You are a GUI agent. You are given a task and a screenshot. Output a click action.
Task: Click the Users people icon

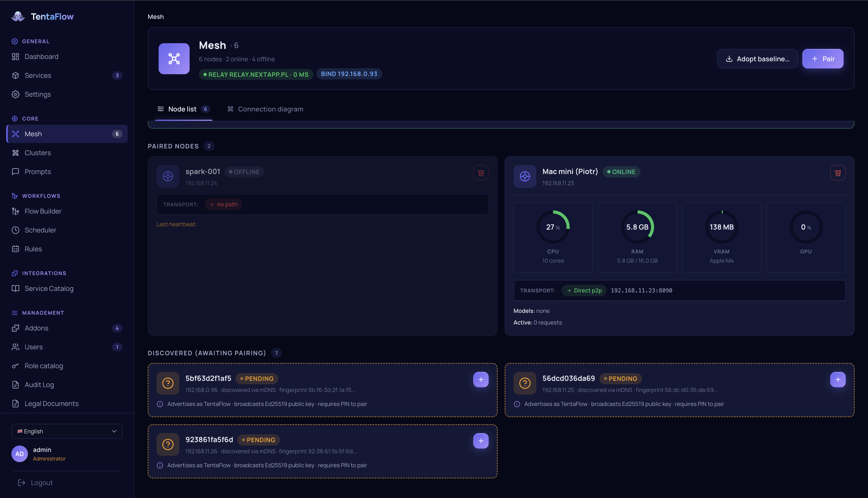[x=16, y=347]
